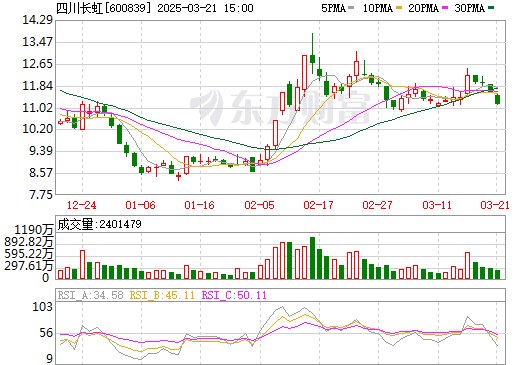Image resolution: width=520 pixels, height=365 pixels.
Task: Click price axis label 12.65
Action: pos(37,64)
